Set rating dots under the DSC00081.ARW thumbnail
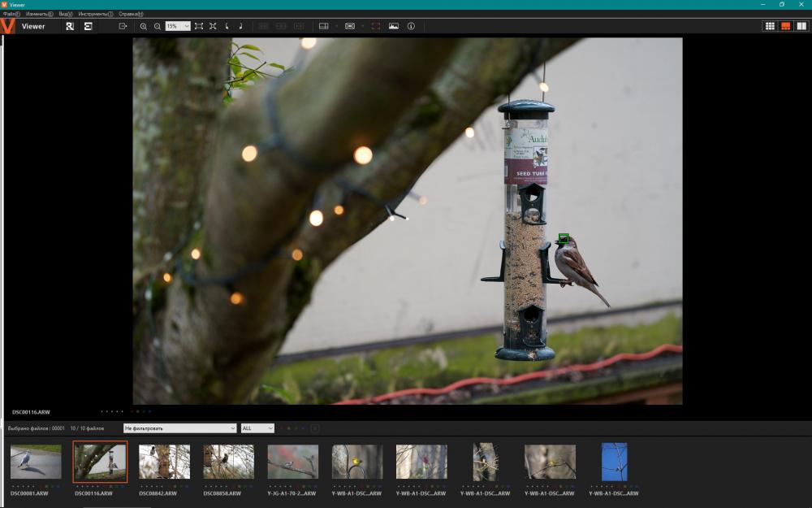Viewport: 812px width, 508px height. [x=23, y=486]
